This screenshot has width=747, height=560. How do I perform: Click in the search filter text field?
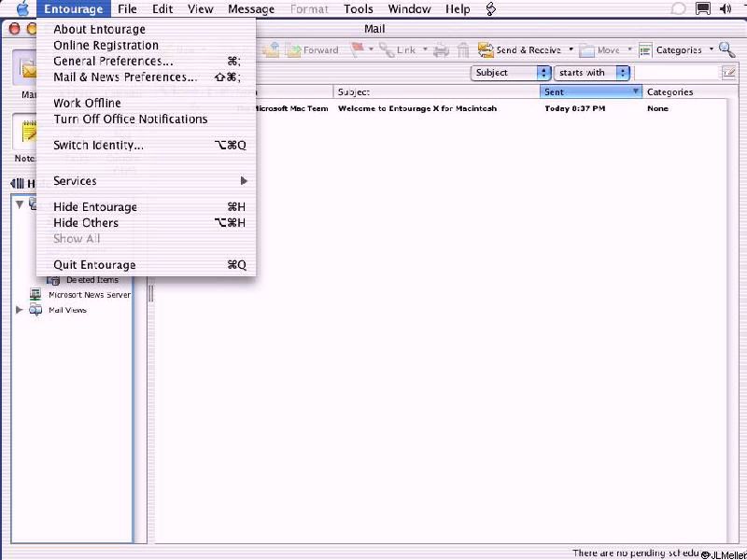click(678, 73)
